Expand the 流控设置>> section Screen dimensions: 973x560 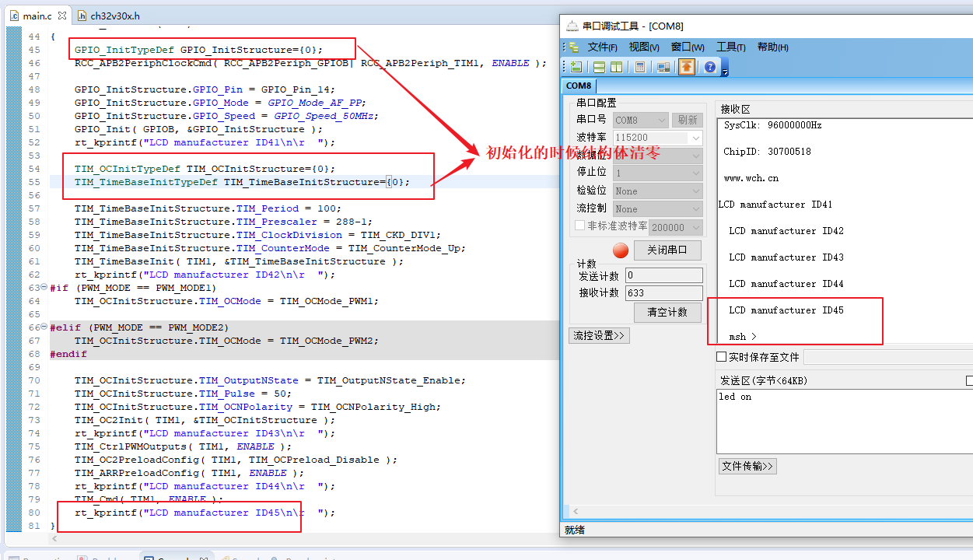click(599, 335)
